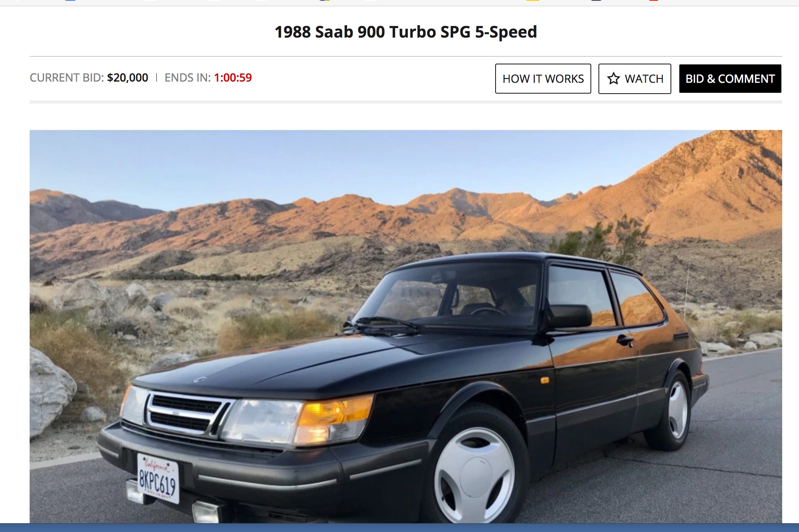
Task: Click the car's side mirror in the photo
Action: coord(570,316)
